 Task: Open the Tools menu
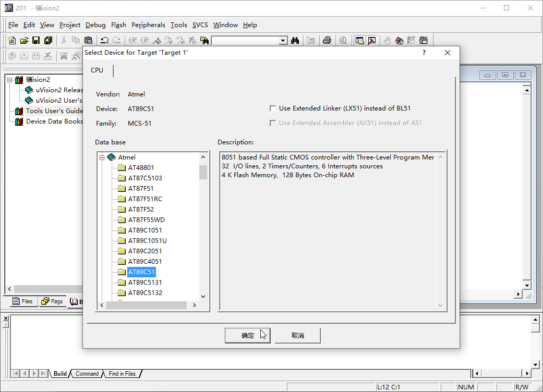[x=179, y=25]
